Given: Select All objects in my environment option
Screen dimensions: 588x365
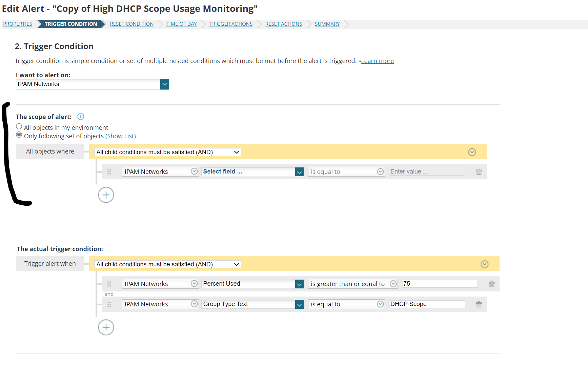Looking at the screenshot, I should click(x=19, y=127).
